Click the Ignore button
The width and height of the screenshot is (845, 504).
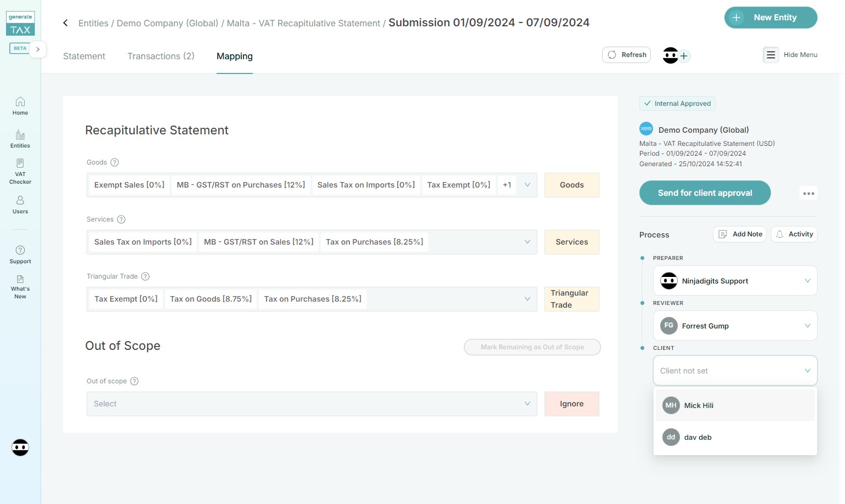(571, 404)
